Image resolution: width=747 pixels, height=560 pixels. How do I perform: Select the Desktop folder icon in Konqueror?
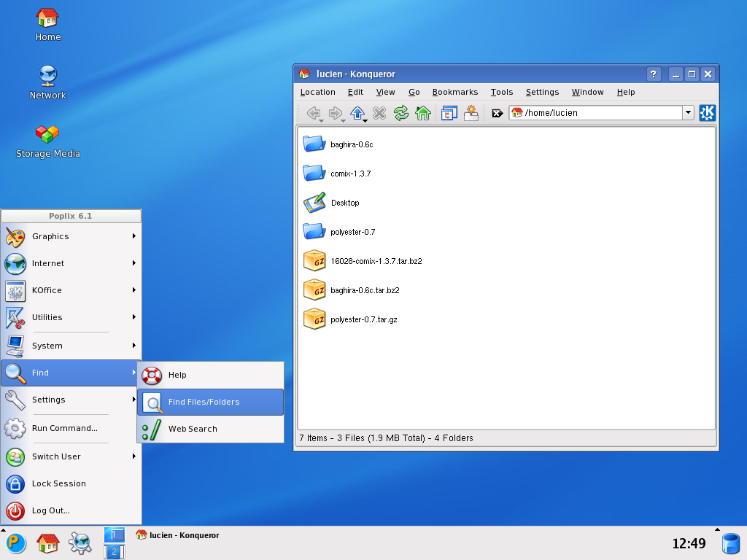coord(314,203)
